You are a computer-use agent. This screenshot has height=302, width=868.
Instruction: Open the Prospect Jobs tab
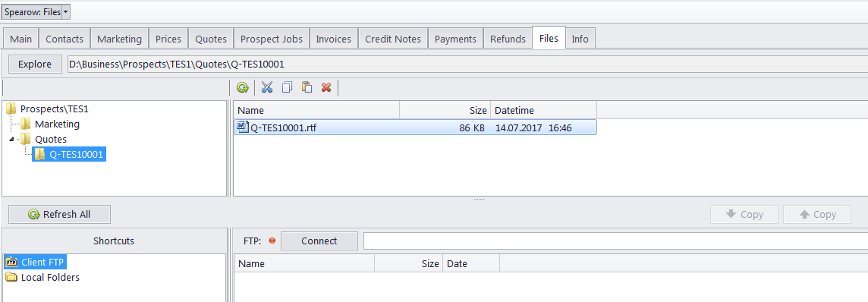click(x=272, y=39)
